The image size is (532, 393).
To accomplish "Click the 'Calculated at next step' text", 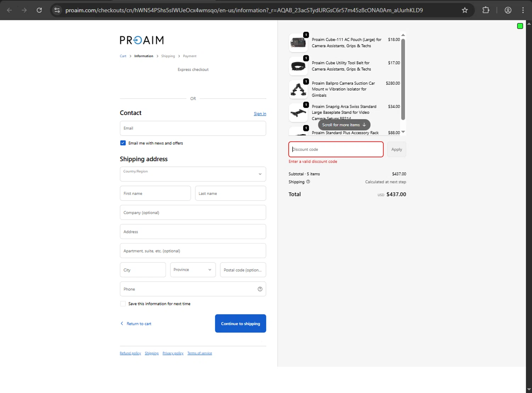I will (386, 182).
